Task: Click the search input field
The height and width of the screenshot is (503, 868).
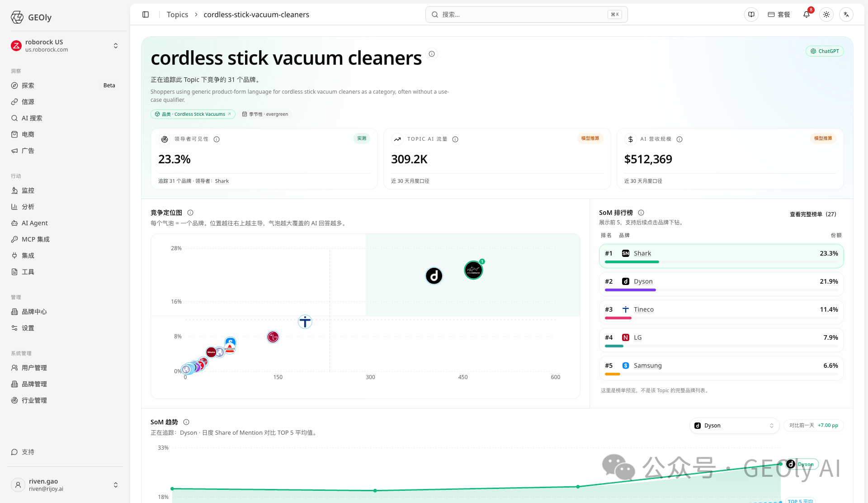Action: point(526,14)
